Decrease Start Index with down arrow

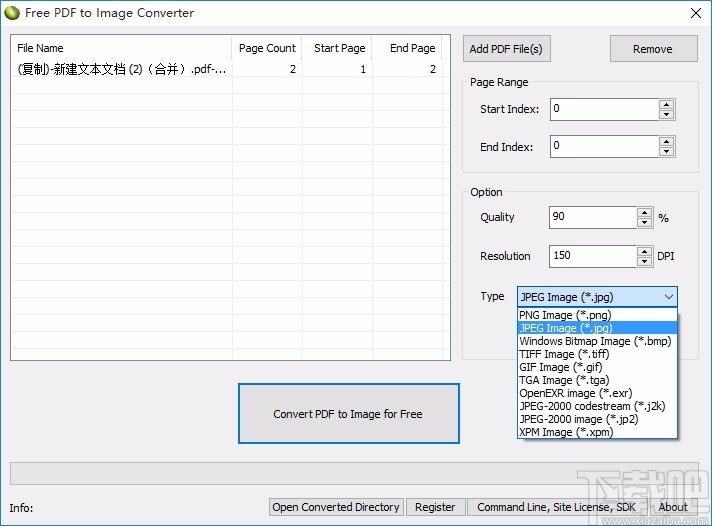pyautogui.click(x=667, y=114)
